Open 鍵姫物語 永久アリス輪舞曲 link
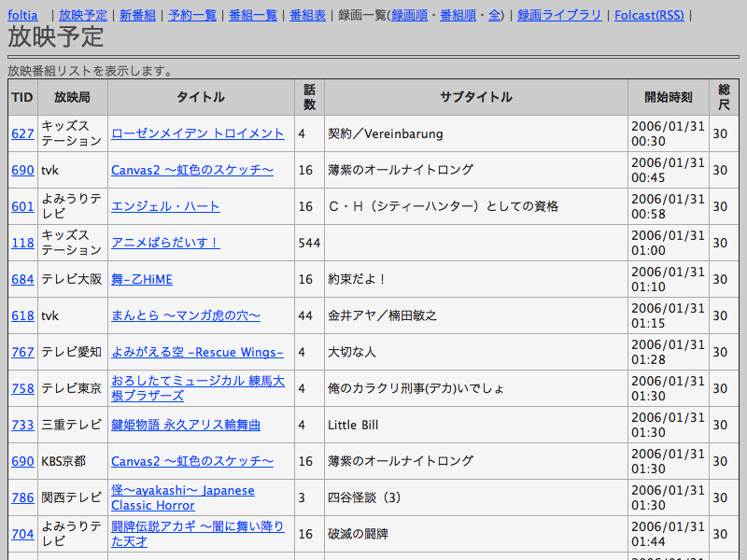The image size is (747, 560). tap(185, 425)
